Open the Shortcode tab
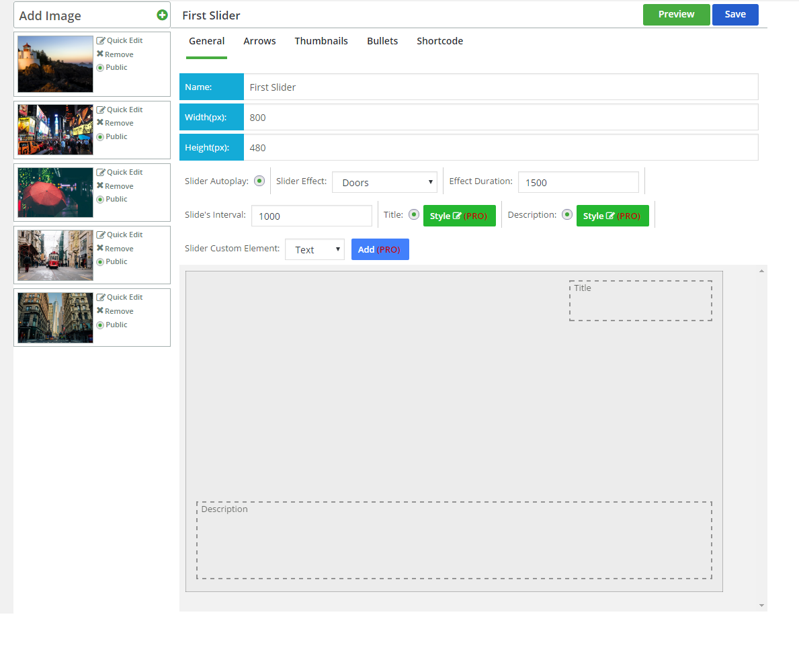 [439, 41]
